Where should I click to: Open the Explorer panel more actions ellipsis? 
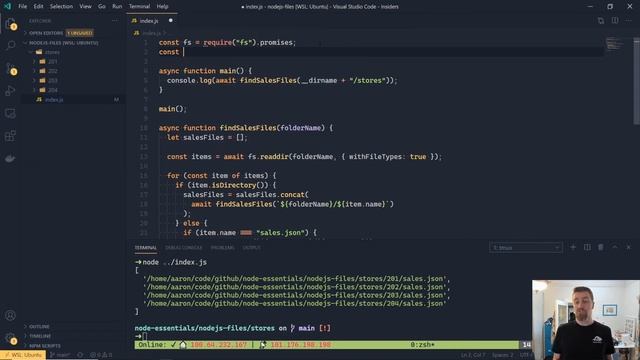coord(115,20)
